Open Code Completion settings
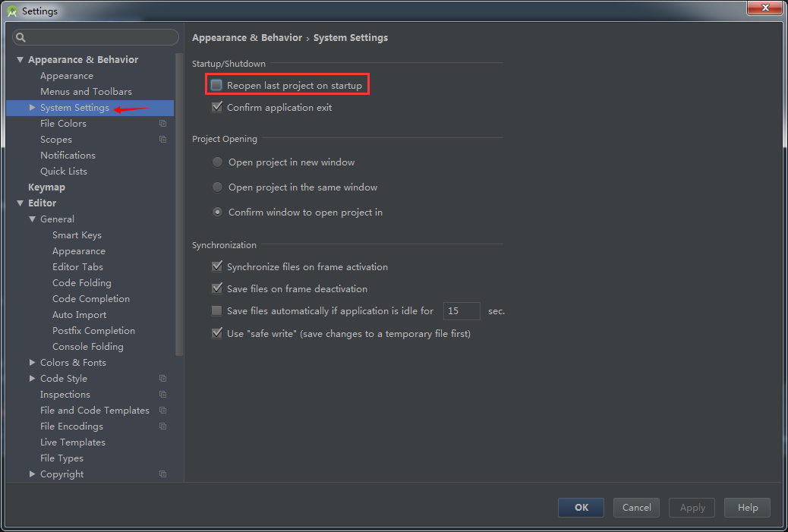 pyautogui.click(x=91, y=298)
